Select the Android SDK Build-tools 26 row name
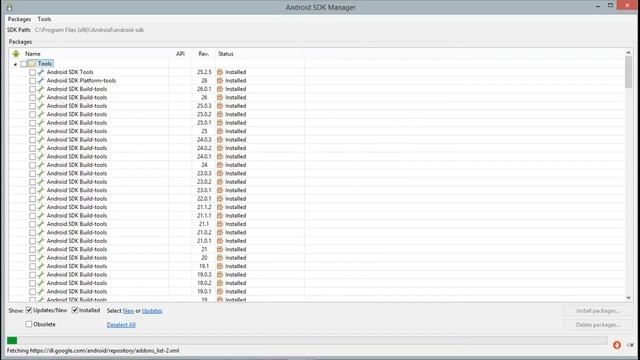 click(77, 98)
